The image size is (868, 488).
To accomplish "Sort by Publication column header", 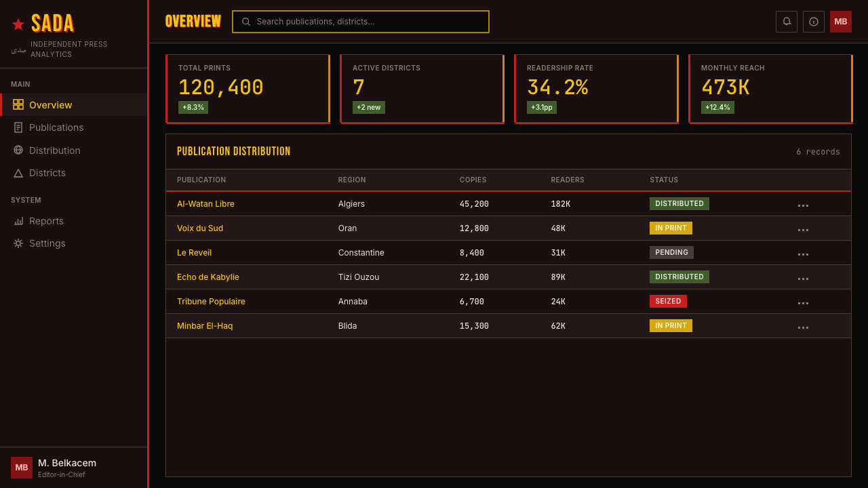I will coord(201,180).
